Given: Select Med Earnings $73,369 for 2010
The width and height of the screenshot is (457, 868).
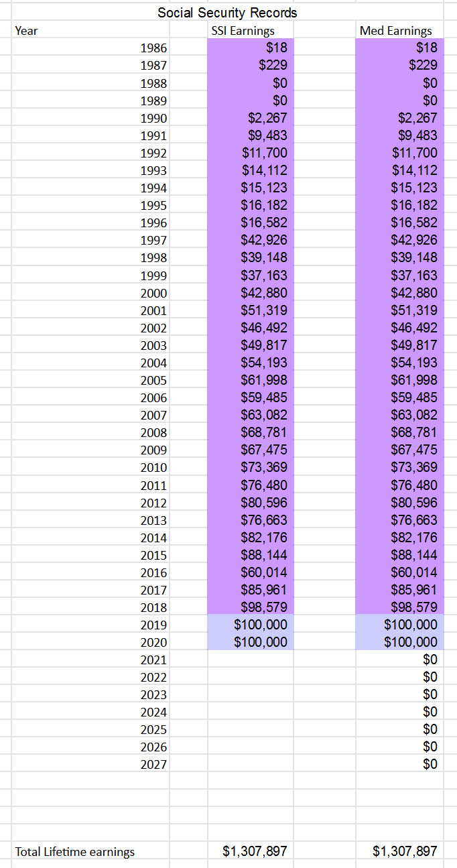Looking at the screenshot, I should 396,467.
